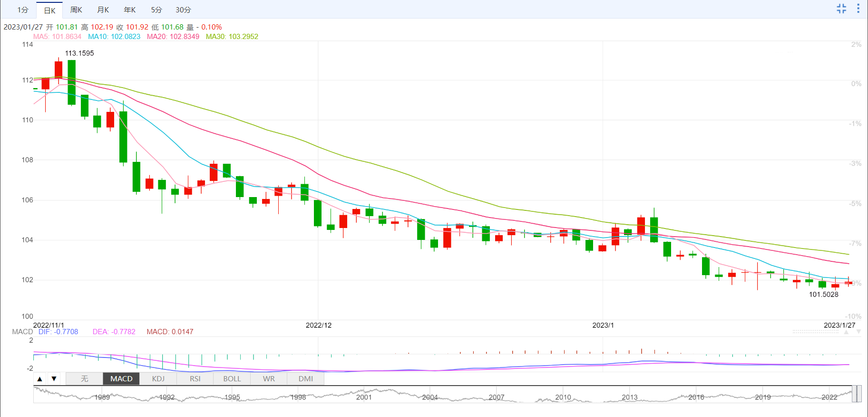Viewport: 868px width, 417px height.
Task: Click the 0.10% change value in header
Action: pos(212,27)
